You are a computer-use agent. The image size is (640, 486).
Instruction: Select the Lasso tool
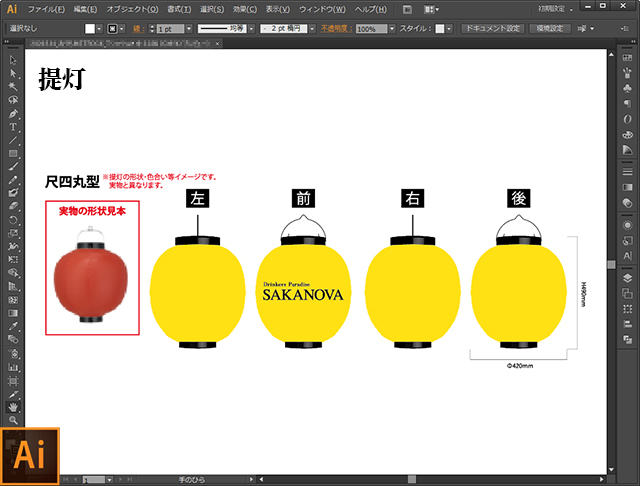tap(13, 100)
